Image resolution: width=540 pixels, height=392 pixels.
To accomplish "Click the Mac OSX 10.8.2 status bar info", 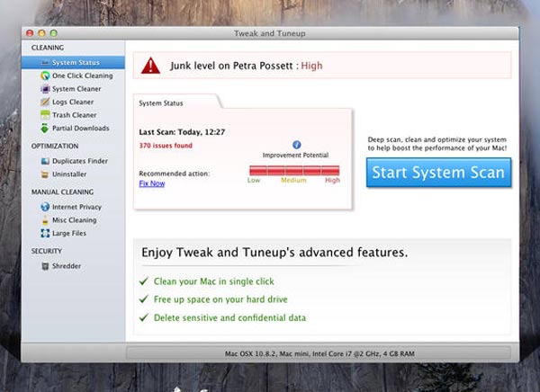I will coord(319,353).
